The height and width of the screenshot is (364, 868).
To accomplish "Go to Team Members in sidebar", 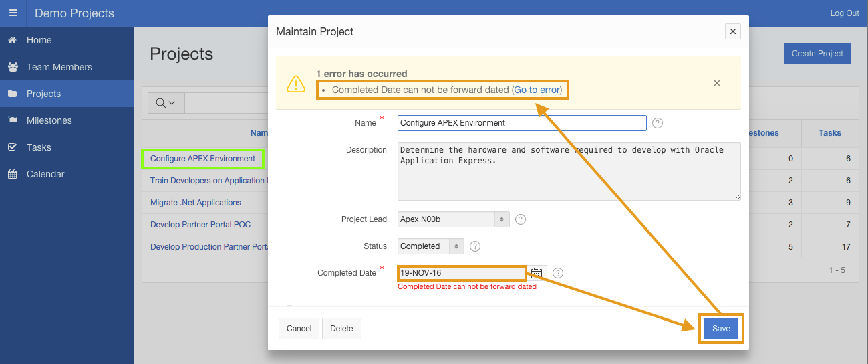I will pos(59,67).
